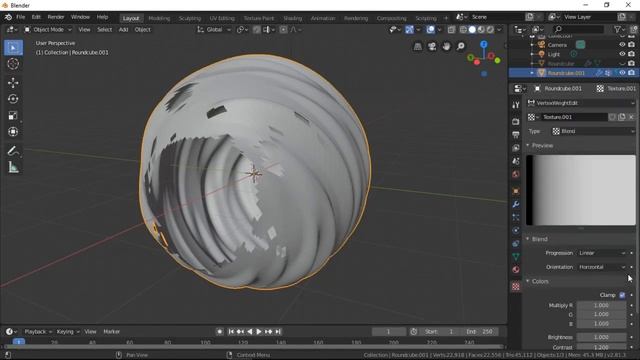This screenshot has height=360, width=640.
Task: Click the pan view hand icon
Action: (x=446, y=47)
